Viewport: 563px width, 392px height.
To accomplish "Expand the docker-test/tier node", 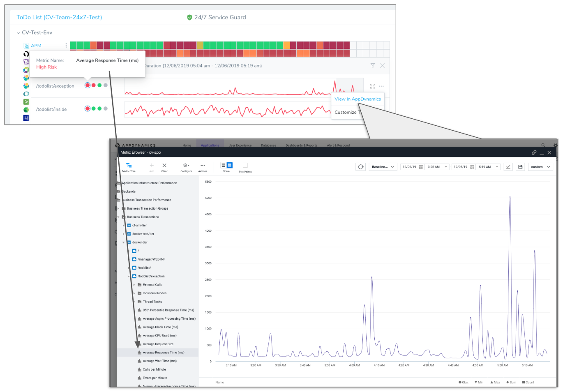I will point(124,234).
